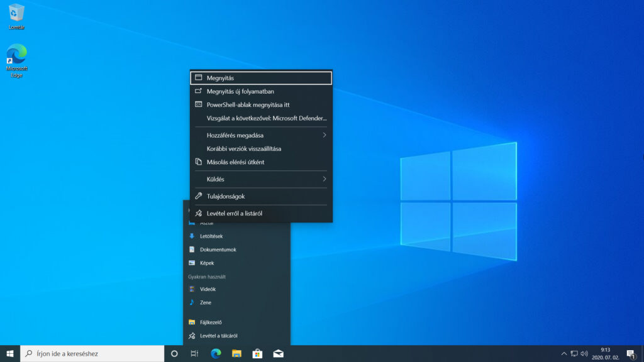644x362 pixels.
Task: Choose Megnyitás in the context menu
Action: pyautogui.click(x=261, y=78)
